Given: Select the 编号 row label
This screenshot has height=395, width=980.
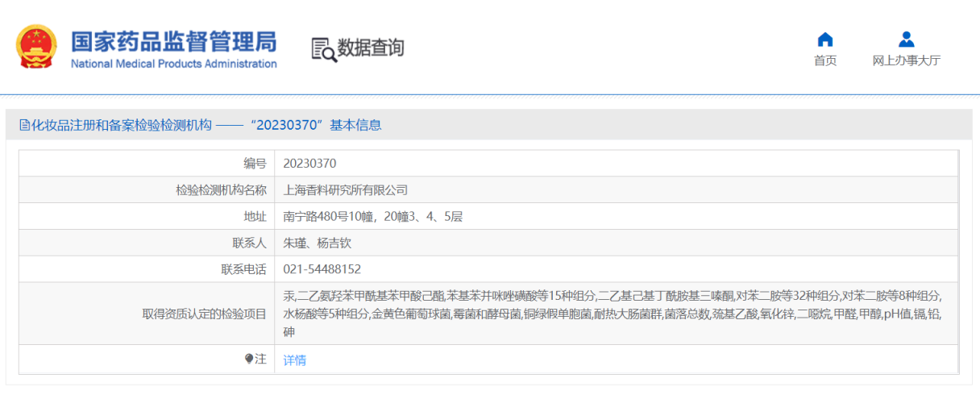Looking at the screenshot, I should click(255, 163).
